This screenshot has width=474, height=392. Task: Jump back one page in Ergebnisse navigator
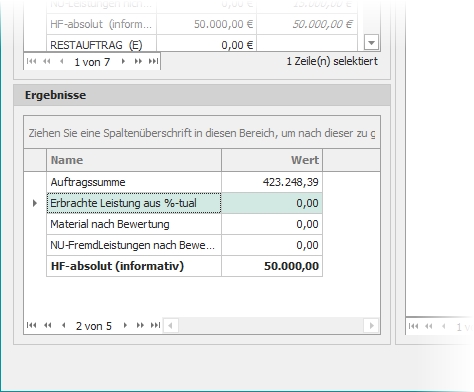48,325
